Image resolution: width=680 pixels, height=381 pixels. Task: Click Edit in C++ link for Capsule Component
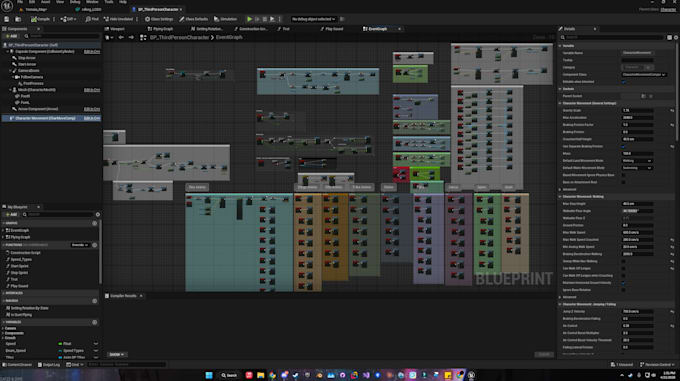pos(92,52)
